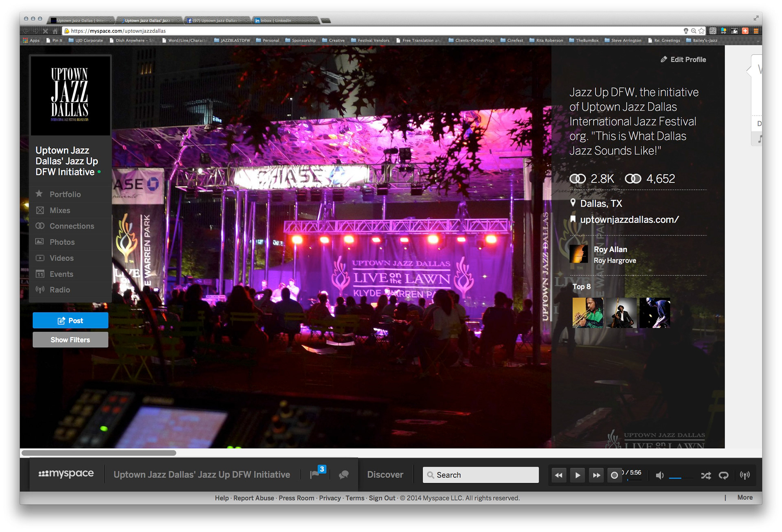Click the Privacy footer link
Image resolution: width=782 pixels, height=532 pixels.
click(x=329, y=498)
